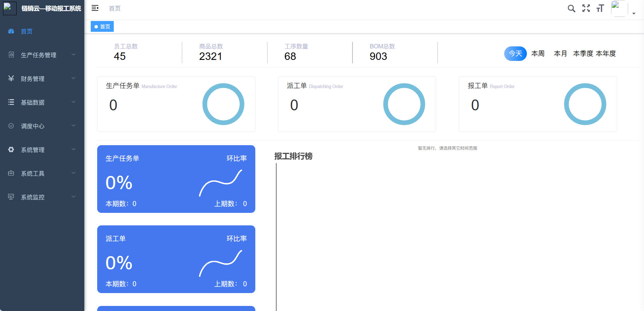
Task: Select the 首页 page tab
Action: tap(102, 26)
